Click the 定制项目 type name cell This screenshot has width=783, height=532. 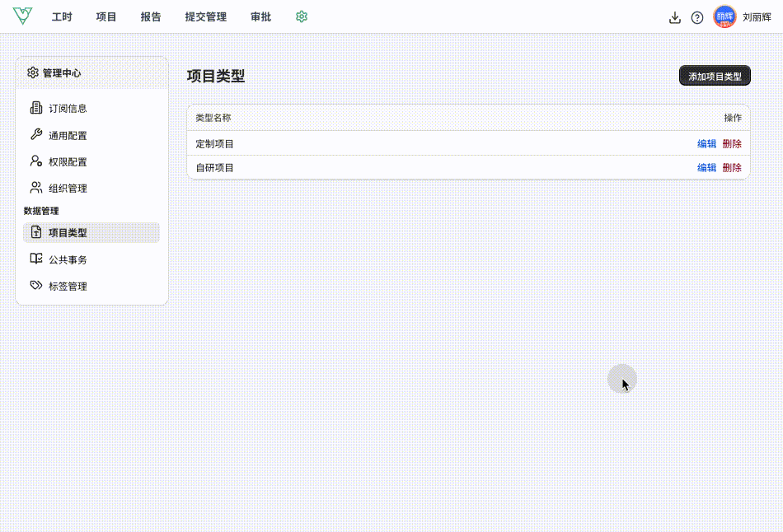tap(215, 144)
